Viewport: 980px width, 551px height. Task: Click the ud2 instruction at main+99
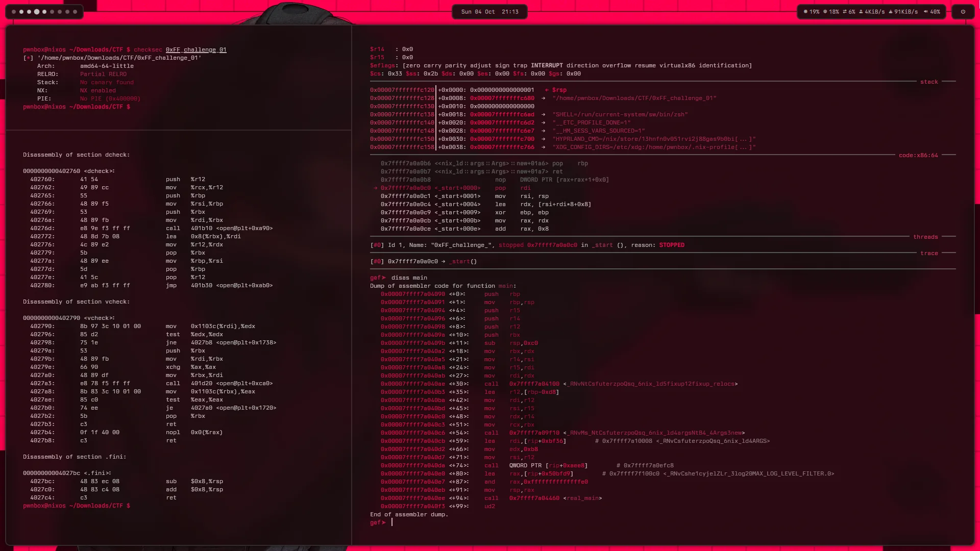point(489,506)
